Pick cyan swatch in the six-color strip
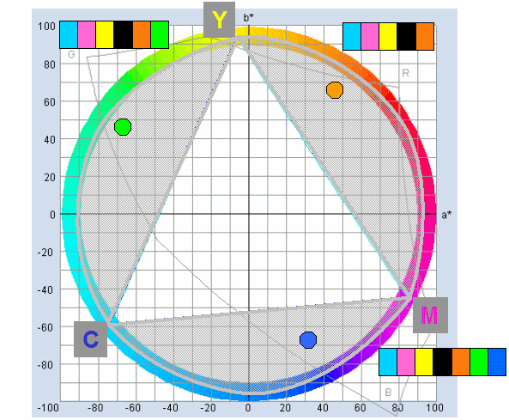This screenshot has height=420, width=509. [69, 34]
